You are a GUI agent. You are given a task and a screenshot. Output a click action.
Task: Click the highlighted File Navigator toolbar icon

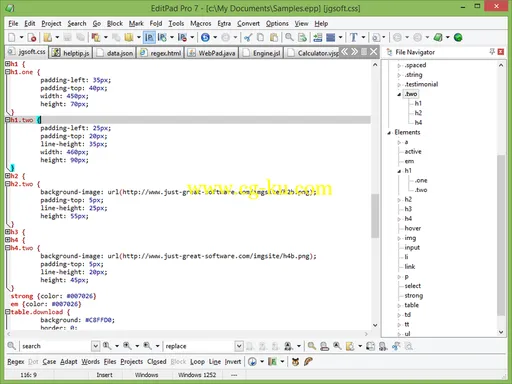[149, 37]
